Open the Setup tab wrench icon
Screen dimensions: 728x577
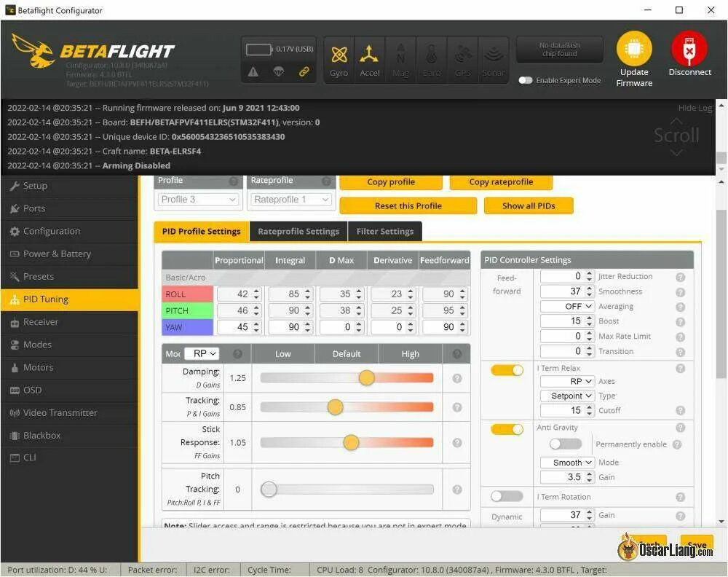click(15, 186)
